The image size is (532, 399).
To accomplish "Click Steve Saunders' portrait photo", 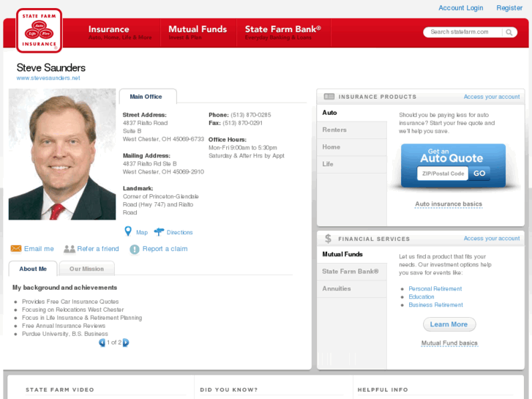I will coord(62,154).
